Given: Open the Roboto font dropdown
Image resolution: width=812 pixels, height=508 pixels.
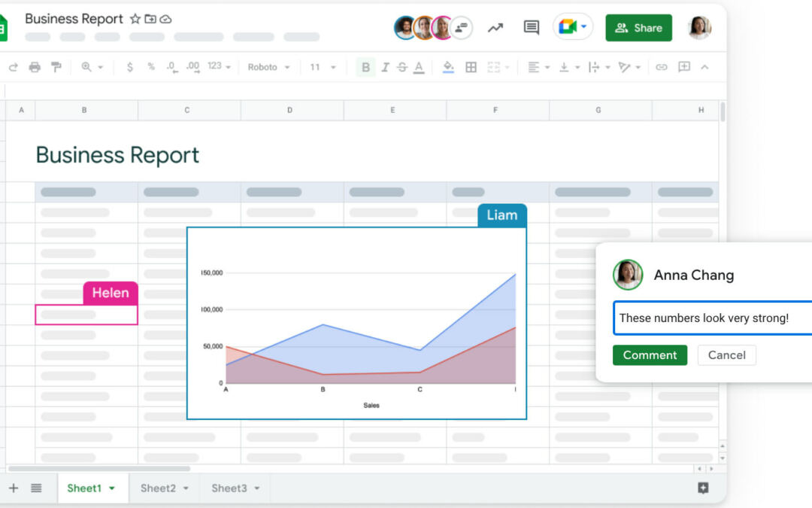Looking at the screenshot, I should [x=269, y=67].
